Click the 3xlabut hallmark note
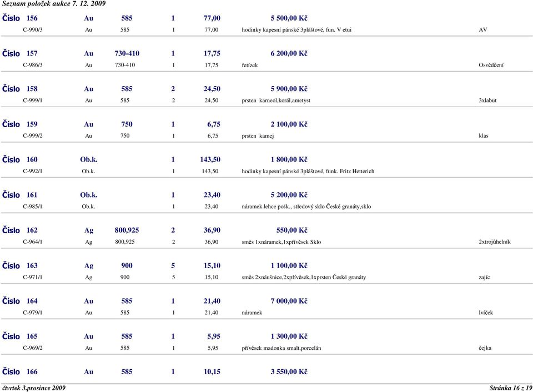 click(487, 100)
